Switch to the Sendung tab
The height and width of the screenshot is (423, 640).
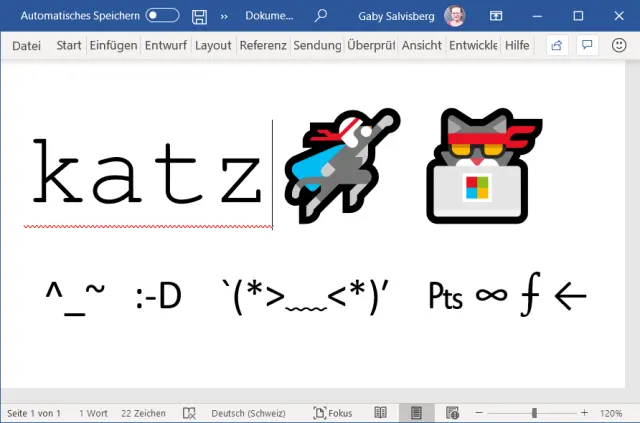(317, 45)
